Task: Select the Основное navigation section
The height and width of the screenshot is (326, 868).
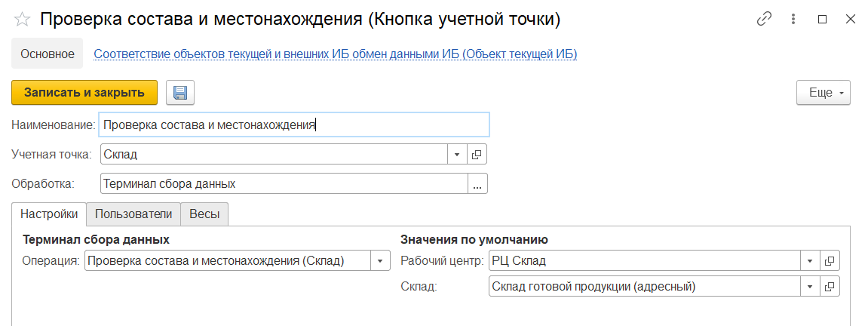Action: click(x=48, y=54)
